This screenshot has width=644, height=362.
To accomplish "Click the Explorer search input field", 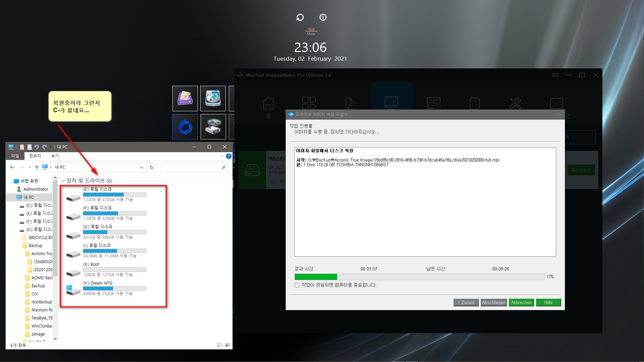I will click(x=191, y=167).
